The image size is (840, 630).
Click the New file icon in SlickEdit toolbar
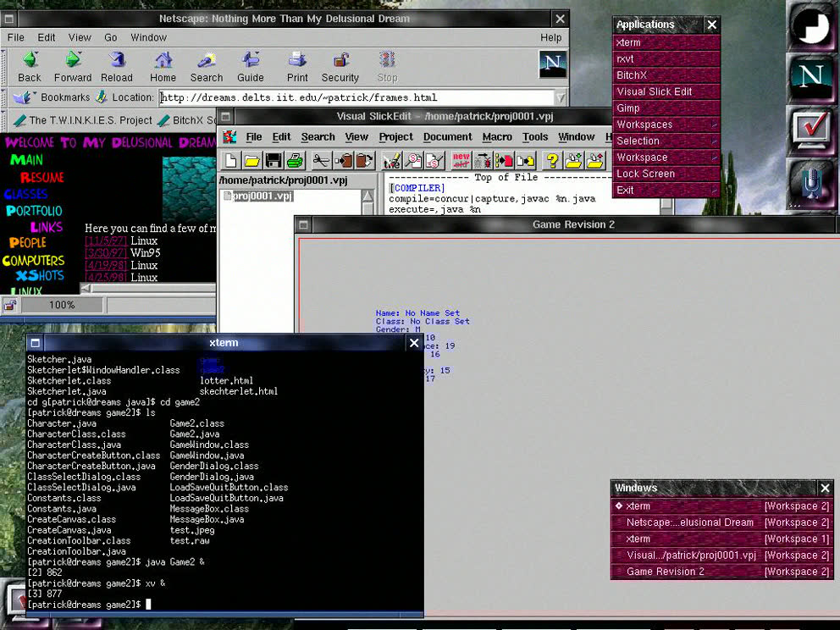coord(231,160)
